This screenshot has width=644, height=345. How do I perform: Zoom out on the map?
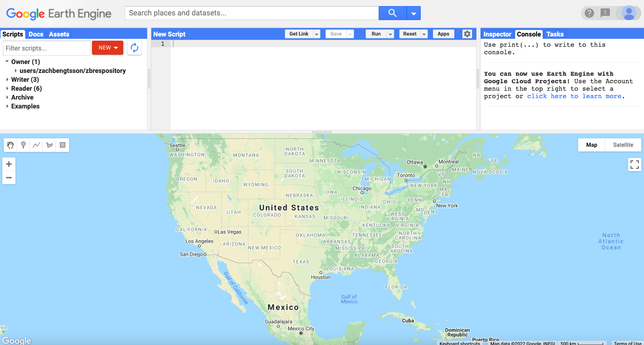coord(9,178)
